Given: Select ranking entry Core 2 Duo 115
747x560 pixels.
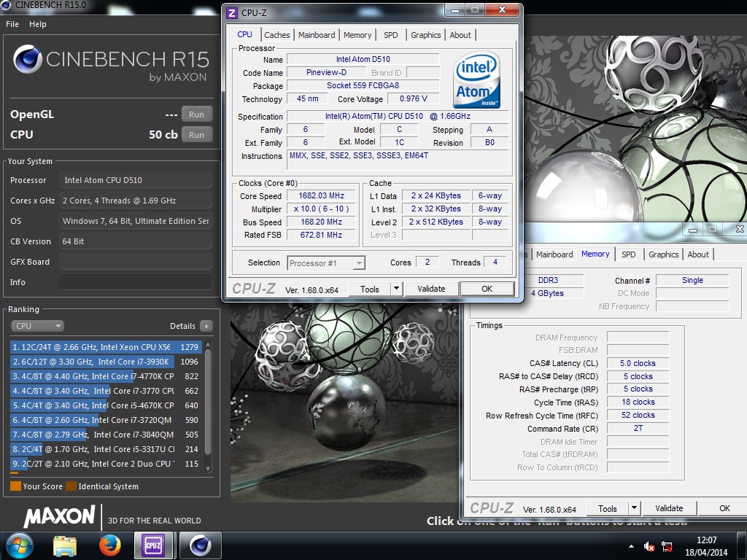Looking at the screenshot, I should (x=106, y=464).
